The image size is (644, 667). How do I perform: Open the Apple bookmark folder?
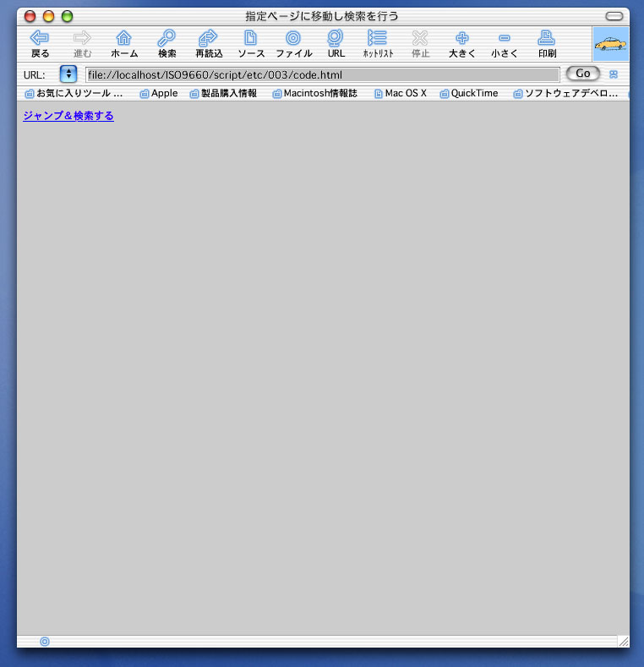159,94
